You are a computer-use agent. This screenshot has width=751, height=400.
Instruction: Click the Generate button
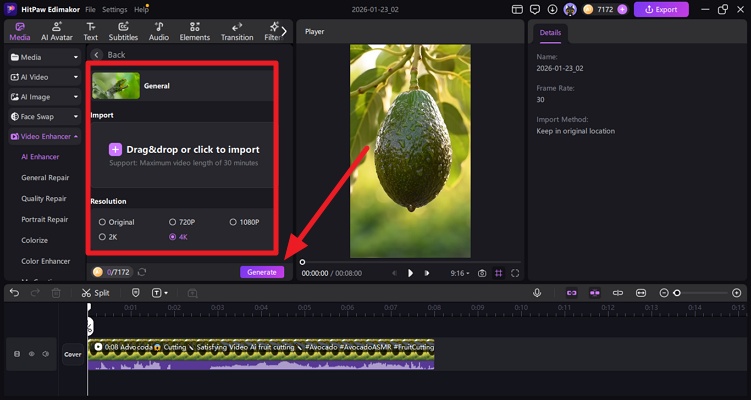[262, 272]
